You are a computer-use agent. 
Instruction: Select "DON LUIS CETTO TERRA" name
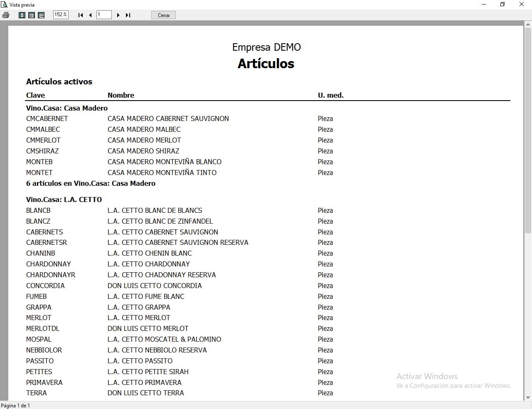tap(146, 393)
